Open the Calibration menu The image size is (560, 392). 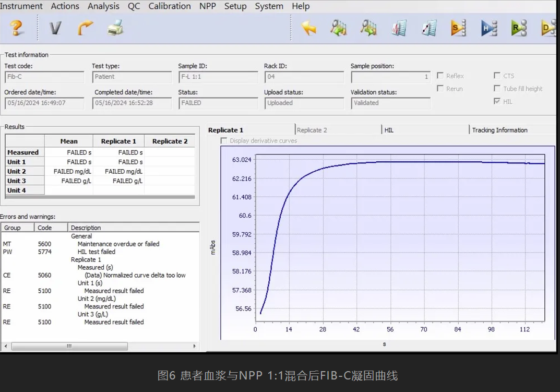[170, 6]
